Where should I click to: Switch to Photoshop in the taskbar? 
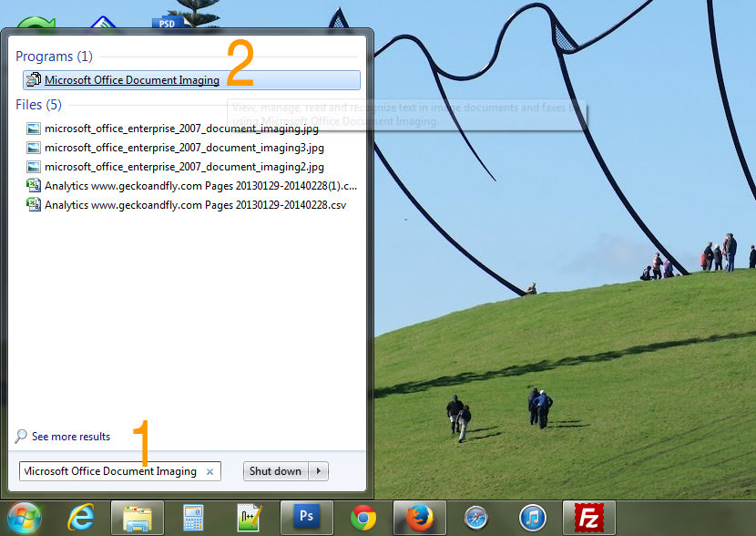point(307,517)
